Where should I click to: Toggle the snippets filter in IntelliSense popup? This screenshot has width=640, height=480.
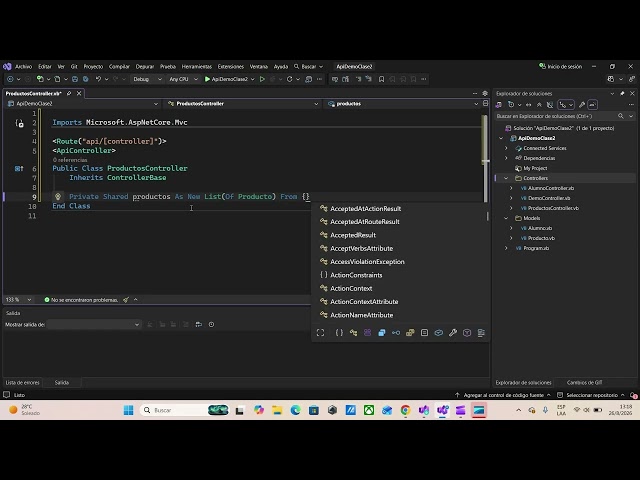[481, 333]
